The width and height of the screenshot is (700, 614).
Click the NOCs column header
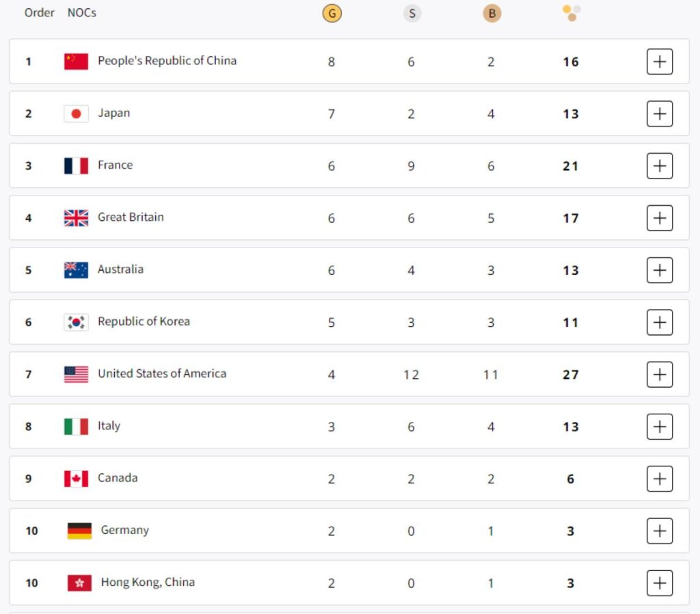[82, 13]
